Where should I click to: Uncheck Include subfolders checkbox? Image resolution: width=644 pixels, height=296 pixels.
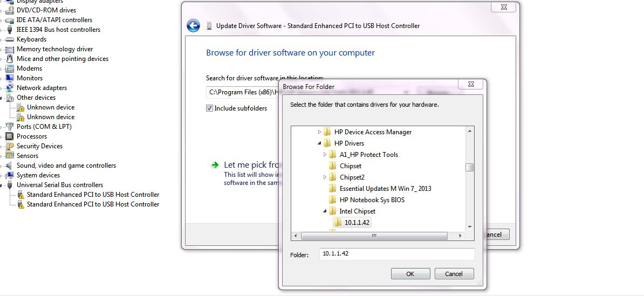(x=209, y=108)
